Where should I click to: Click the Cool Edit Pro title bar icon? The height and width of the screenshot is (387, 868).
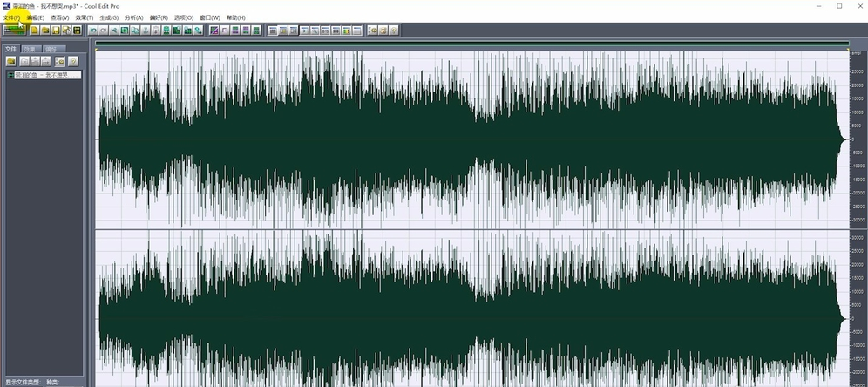6,6
